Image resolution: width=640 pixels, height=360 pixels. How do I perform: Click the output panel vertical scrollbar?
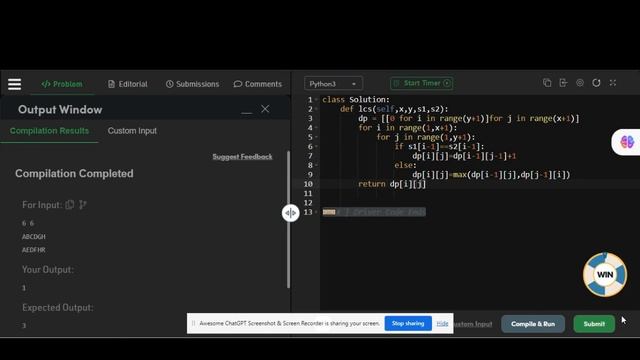[288, 220]
